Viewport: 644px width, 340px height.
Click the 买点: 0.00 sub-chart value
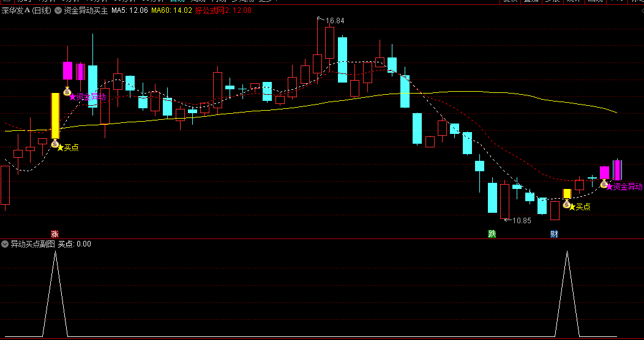(74, 244)
